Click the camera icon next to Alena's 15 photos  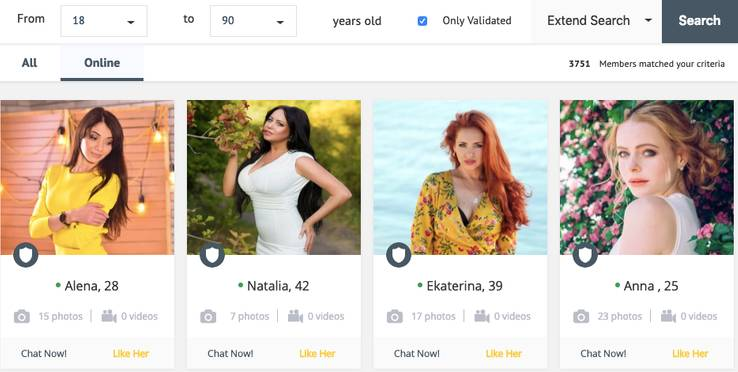22,316
